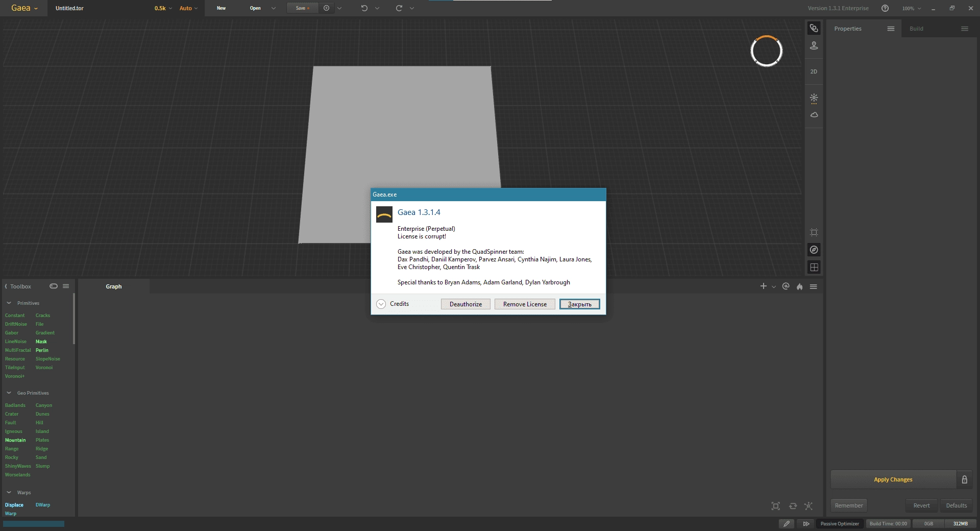The height and width of the screenshot is (531, 980).
Task: Switch viewport to 2D mode
Action: pyautogui.click(x=814, y=71)
